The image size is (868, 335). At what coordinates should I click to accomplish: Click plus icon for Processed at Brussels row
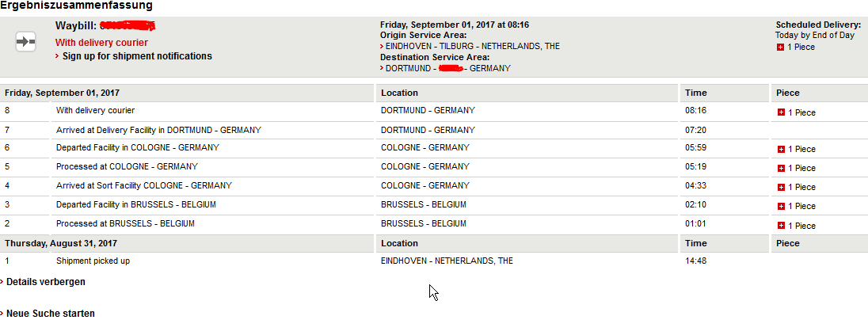click(781, 226)
